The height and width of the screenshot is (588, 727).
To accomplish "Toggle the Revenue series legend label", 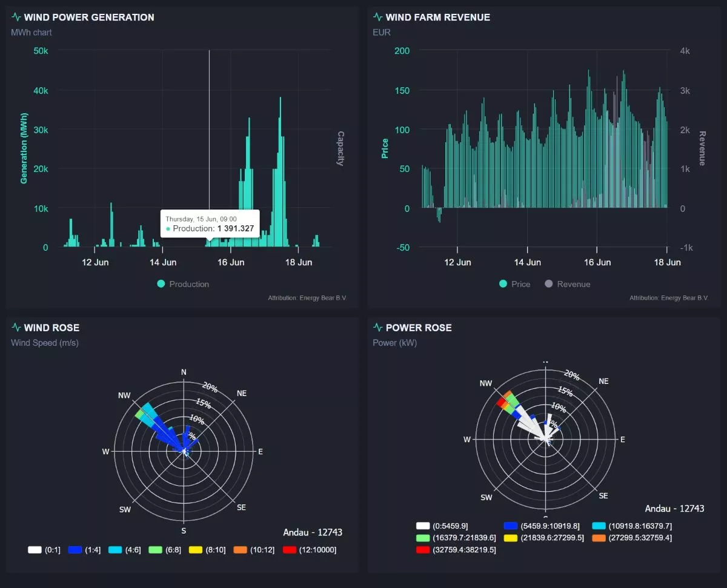I will coord(573,284).
